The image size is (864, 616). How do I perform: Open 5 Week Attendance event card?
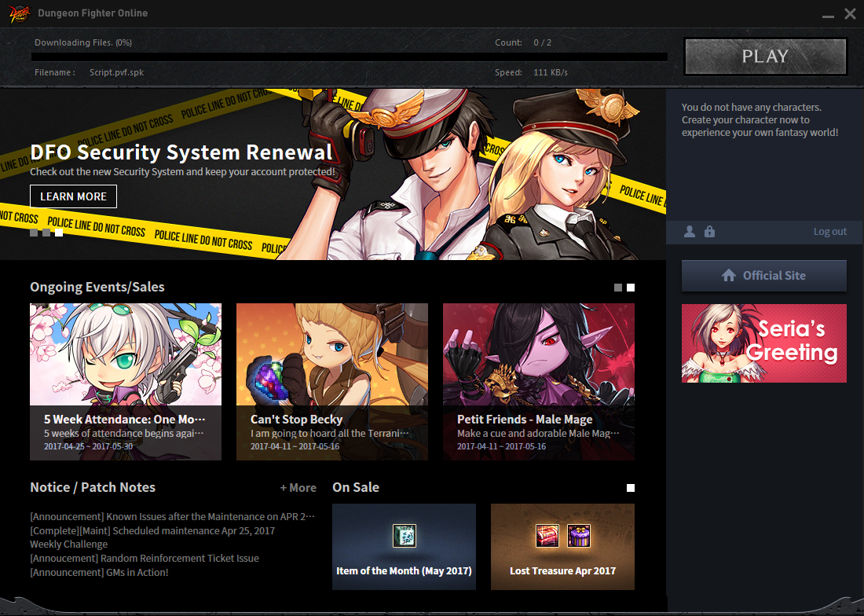click(126, 381)
